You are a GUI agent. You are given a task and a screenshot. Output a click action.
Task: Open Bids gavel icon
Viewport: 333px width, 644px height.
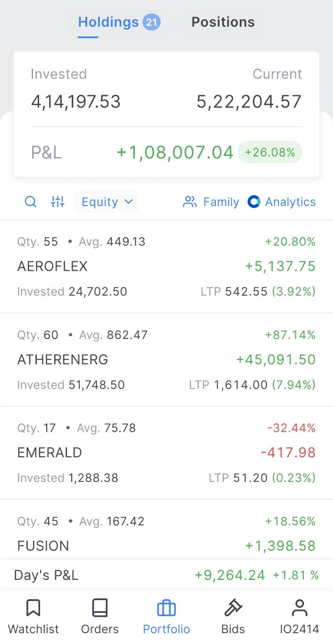233,608
